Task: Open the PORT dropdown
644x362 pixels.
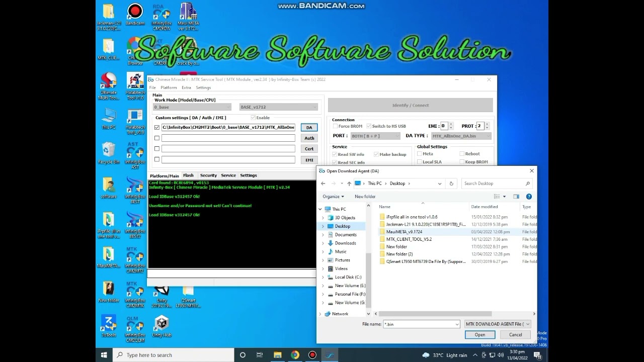Action: coord(375,136)
